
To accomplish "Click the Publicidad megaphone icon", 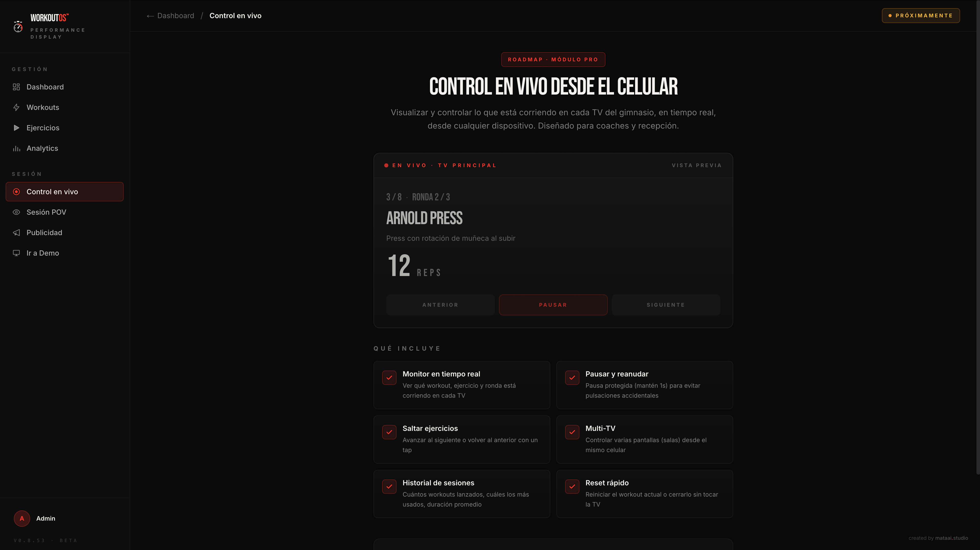I will [16, 233].
